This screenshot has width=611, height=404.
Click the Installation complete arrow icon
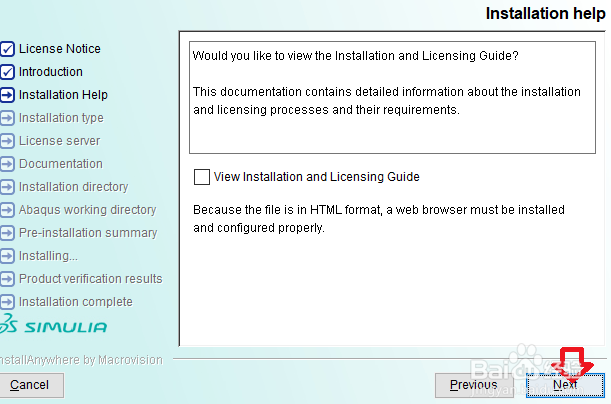point(8,302)
